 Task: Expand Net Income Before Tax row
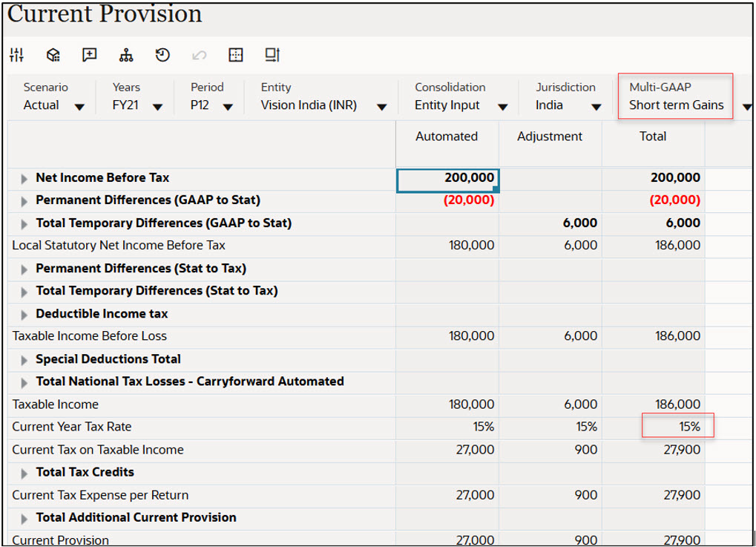click(24, 179)
